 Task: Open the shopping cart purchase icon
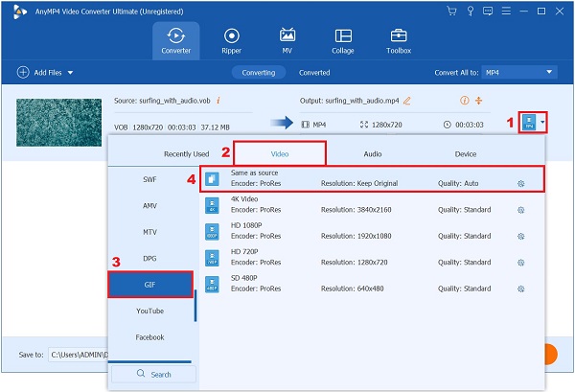pyautogui.click(x=451, y=12)
